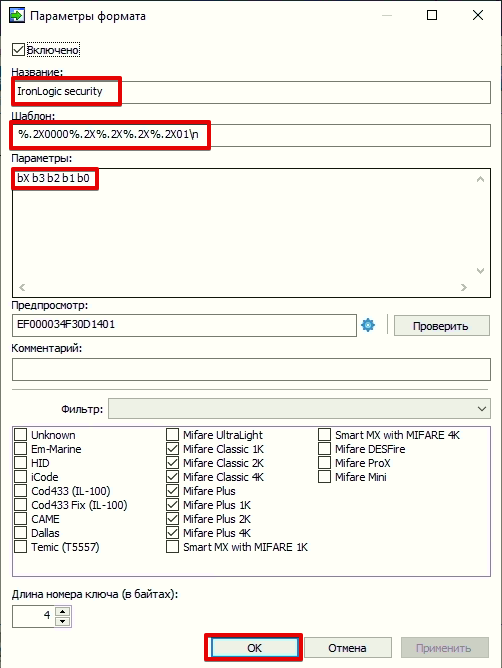
Task: Enable Smart MX with MIFARE 4K
Action: tap(324, 435)
